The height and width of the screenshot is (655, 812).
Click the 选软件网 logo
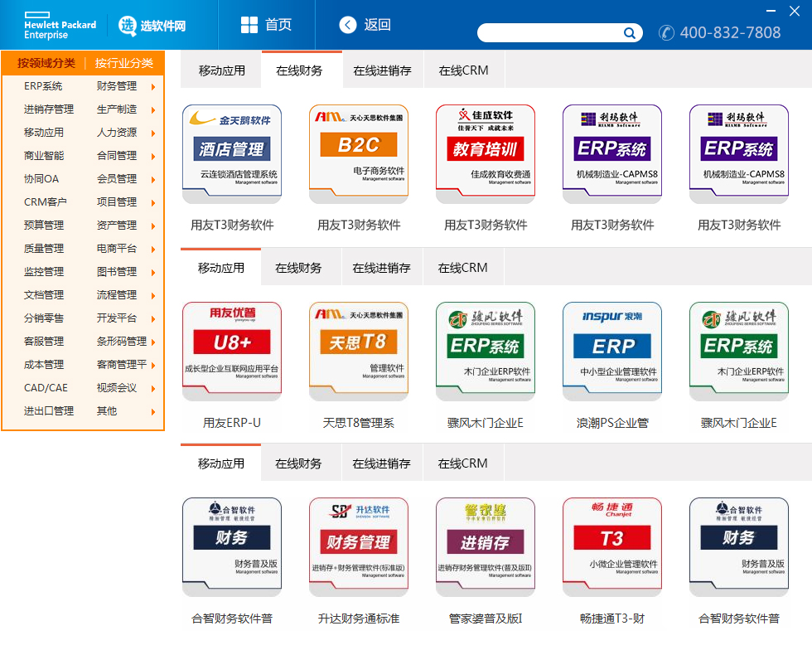coord(152,26)
